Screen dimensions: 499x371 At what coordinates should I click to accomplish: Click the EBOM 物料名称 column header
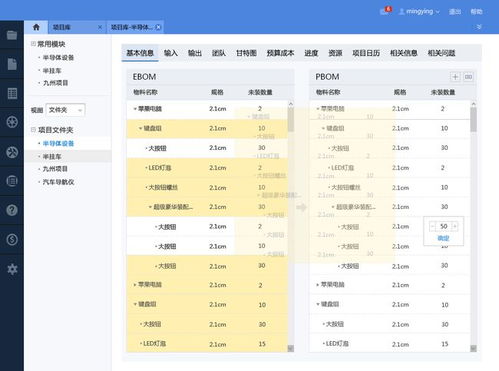point(145,92)
